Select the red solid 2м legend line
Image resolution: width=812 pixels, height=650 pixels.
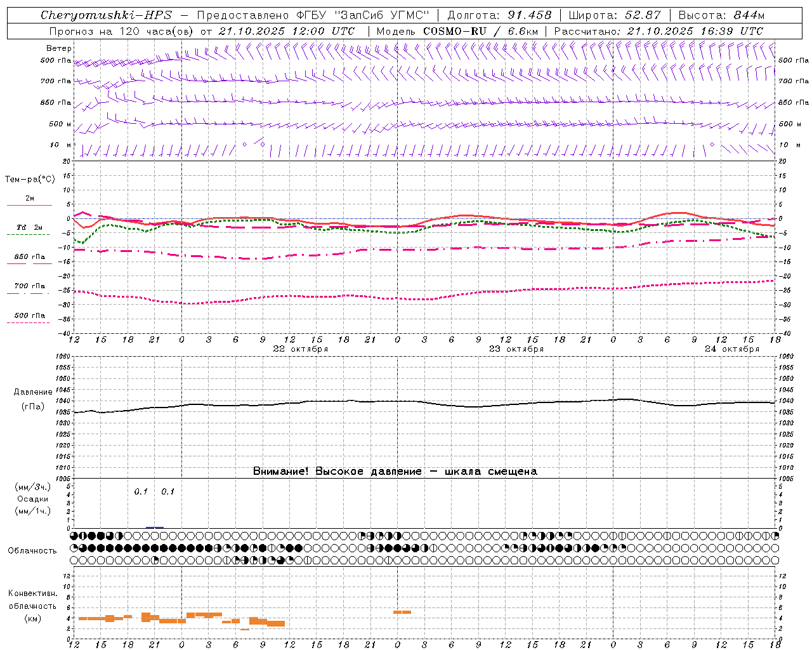pos(29,205)
